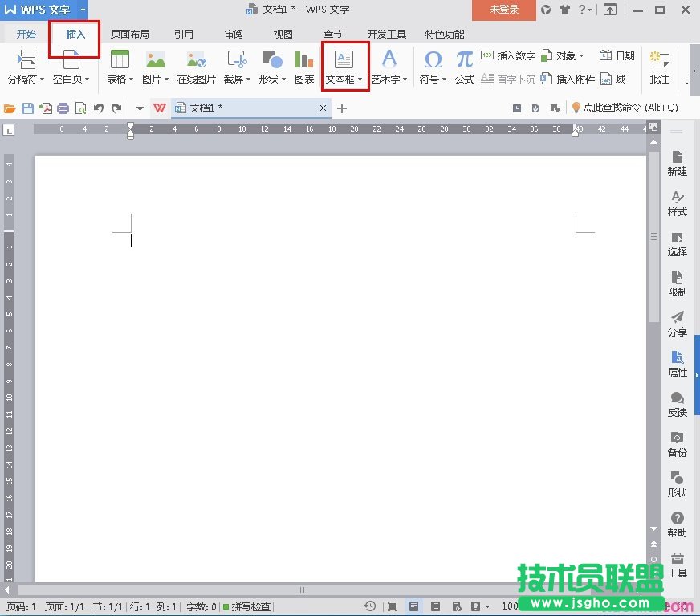
Task: Click the Open folder icon
Action: (x=10, y=108)
